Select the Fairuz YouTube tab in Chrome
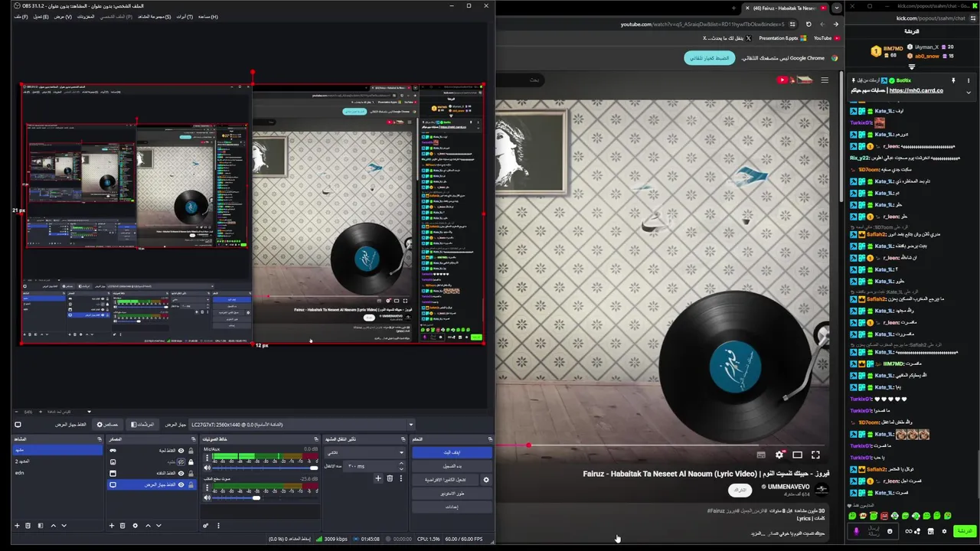The width and height of the screenshot is (980, 551). pyautogui.click(x=785, y=8)
